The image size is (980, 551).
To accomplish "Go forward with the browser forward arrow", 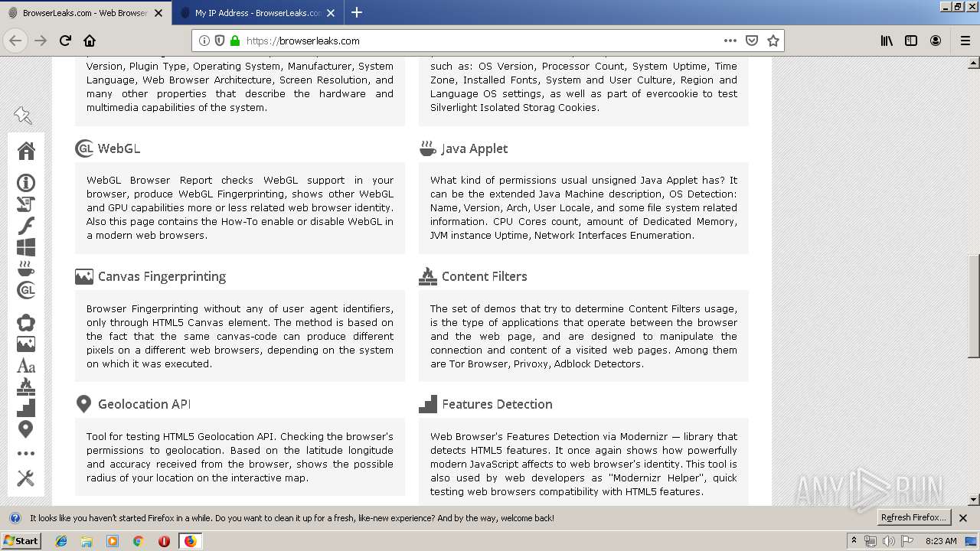I will [41, 41].
